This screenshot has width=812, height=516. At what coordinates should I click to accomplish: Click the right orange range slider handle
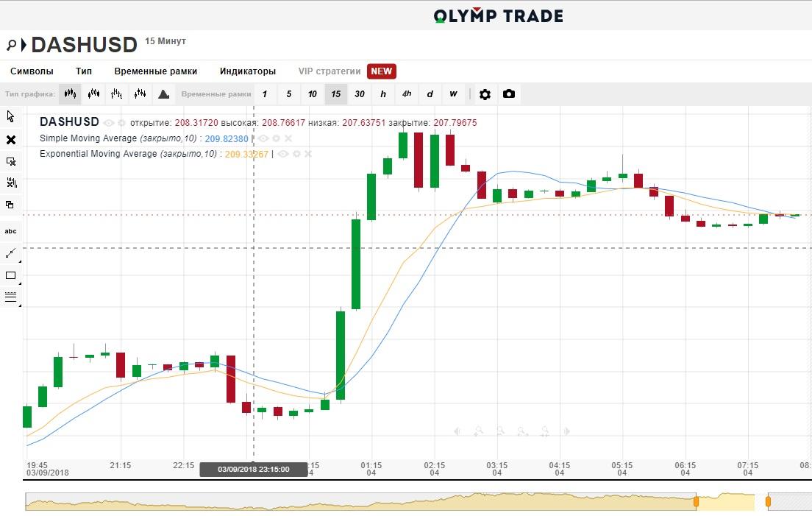(768, 501)
